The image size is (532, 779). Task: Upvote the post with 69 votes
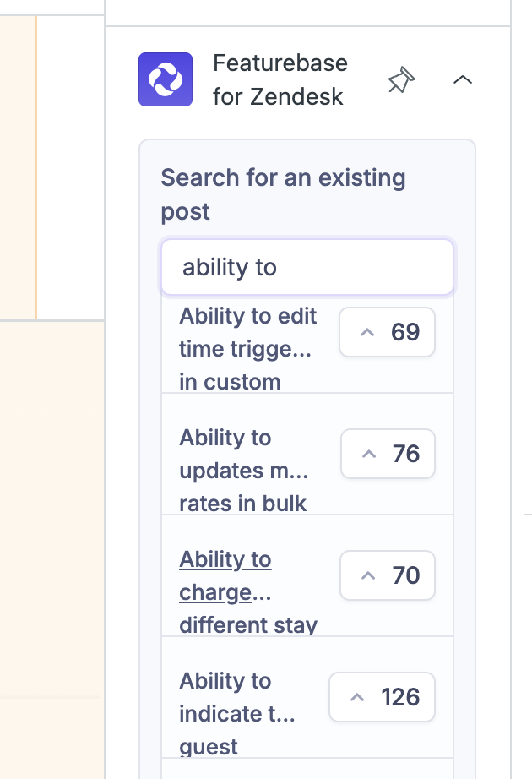tap(387, 332)
